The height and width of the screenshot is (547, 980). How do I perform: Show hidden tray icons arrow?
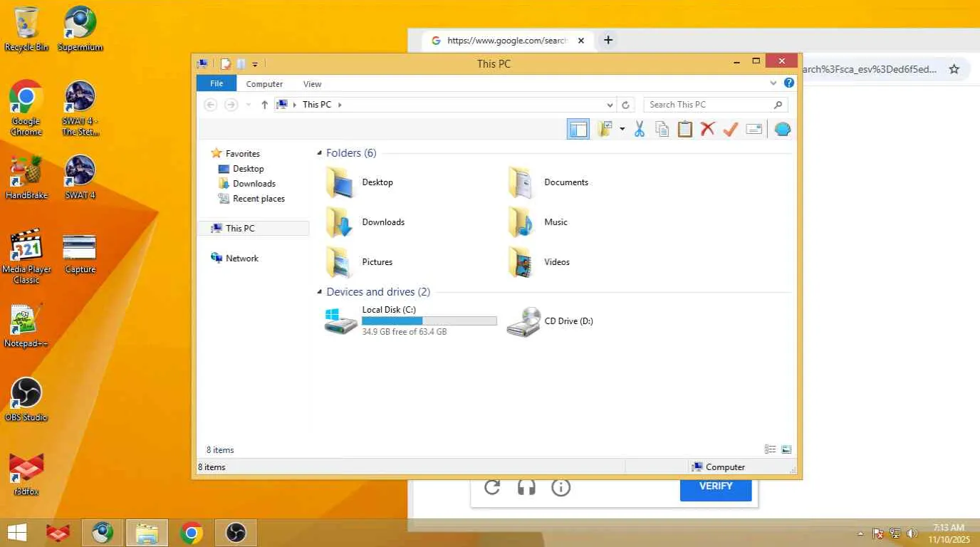click(x=860, y=533)
